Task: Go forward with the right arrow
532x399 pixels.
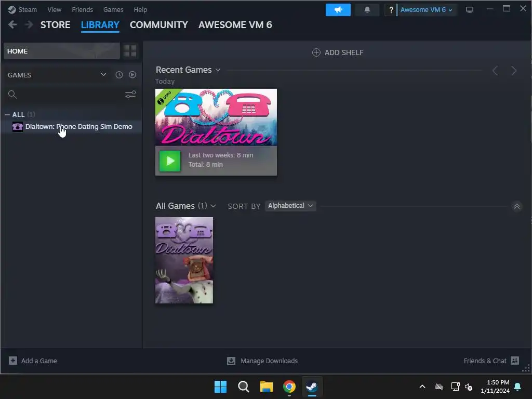Action: pos(29,24)
